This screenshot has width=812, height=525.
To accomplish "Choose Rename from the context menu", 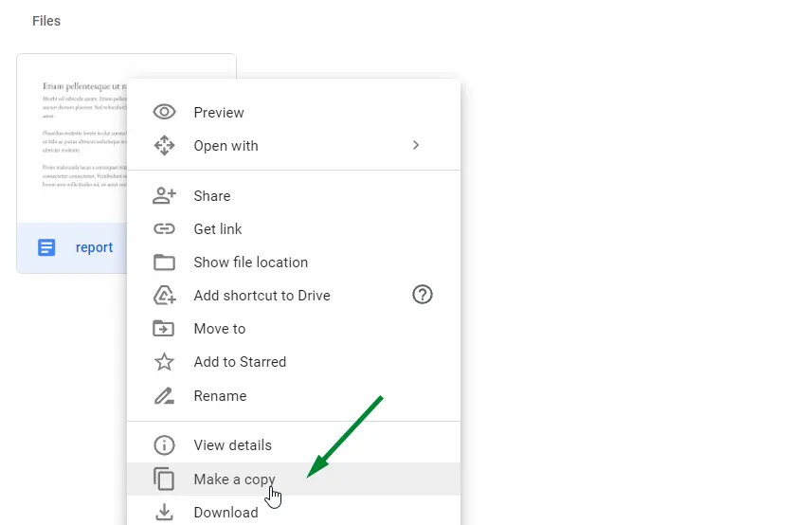I will tap(294, 395).
